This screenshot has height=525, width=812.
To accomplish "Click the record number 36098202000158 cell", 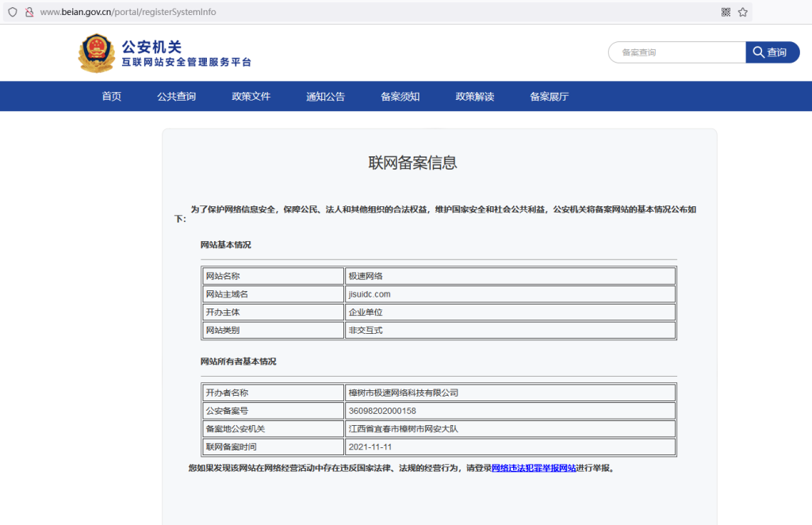I will tap(510, 411).
